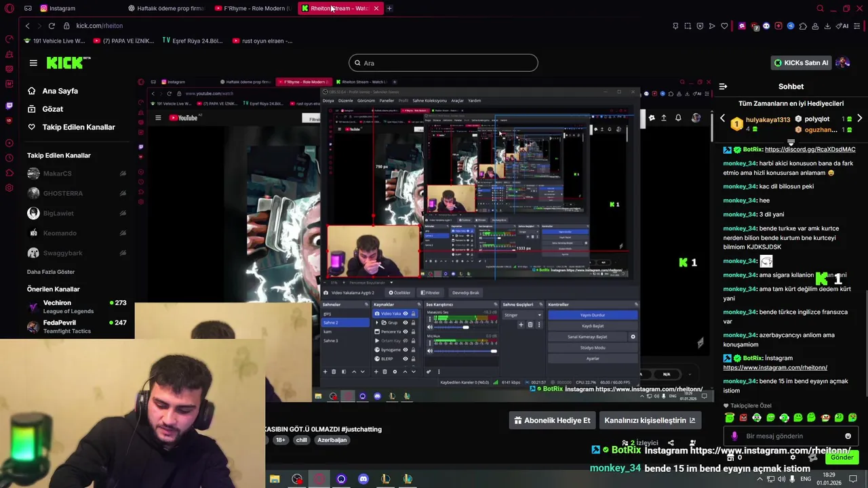Open File Explorer from taskbar

click(275, 479)
